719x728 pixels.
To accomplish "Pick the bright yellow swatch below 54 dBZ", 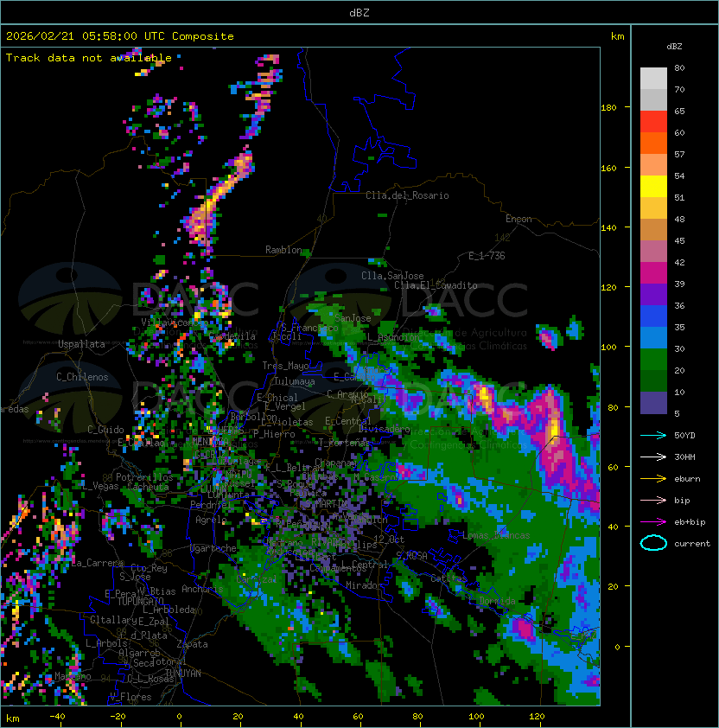I will [653, 186].
